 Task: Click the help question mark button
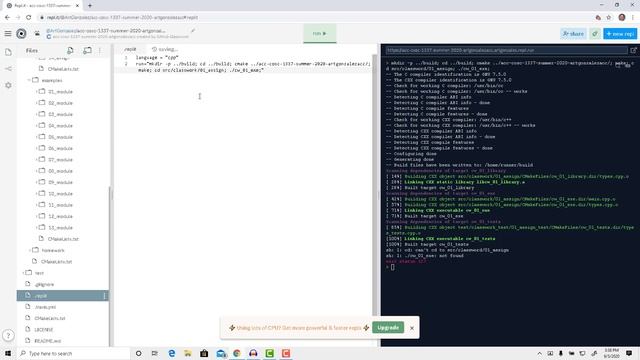point(8,336)
